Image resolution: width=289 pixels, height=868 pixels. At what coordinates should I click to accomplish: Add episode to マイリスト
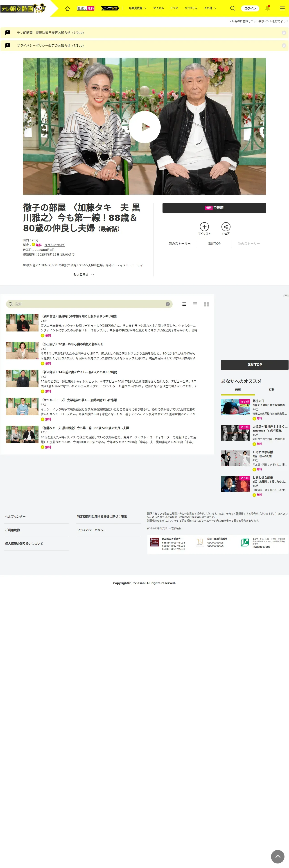tap(204, 228)
